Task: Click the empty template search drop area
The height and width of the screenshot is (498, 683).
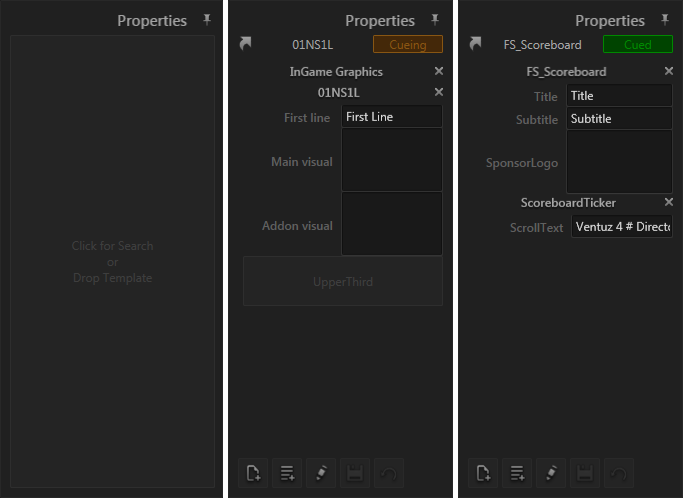Action: pyautogui.click(x=112, y=262)
